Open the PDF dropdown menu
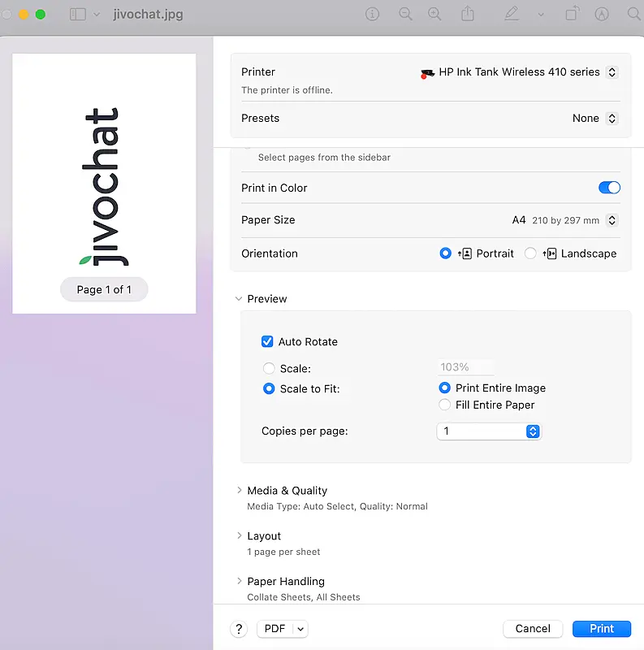This screenshot has width=644, height=650. [283, 629]
